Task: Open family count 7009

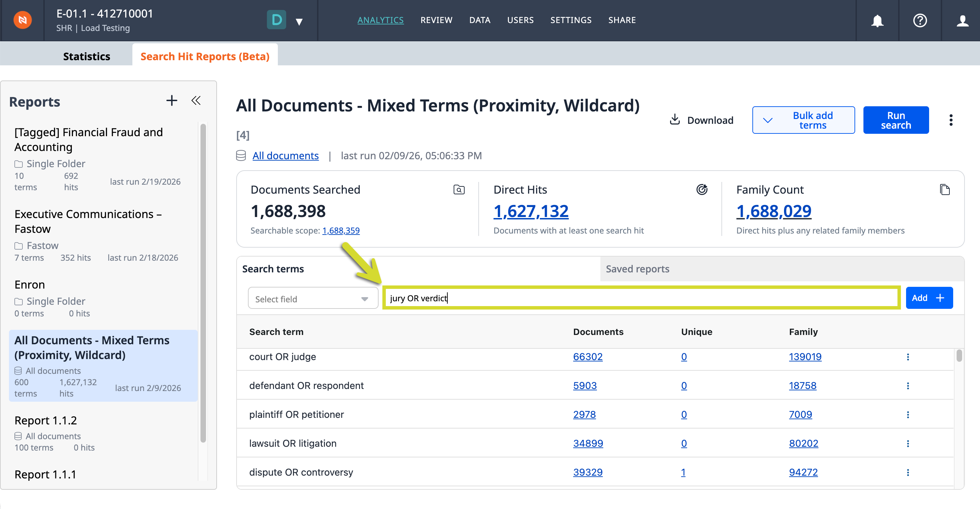Action: [x=801, y=415]
